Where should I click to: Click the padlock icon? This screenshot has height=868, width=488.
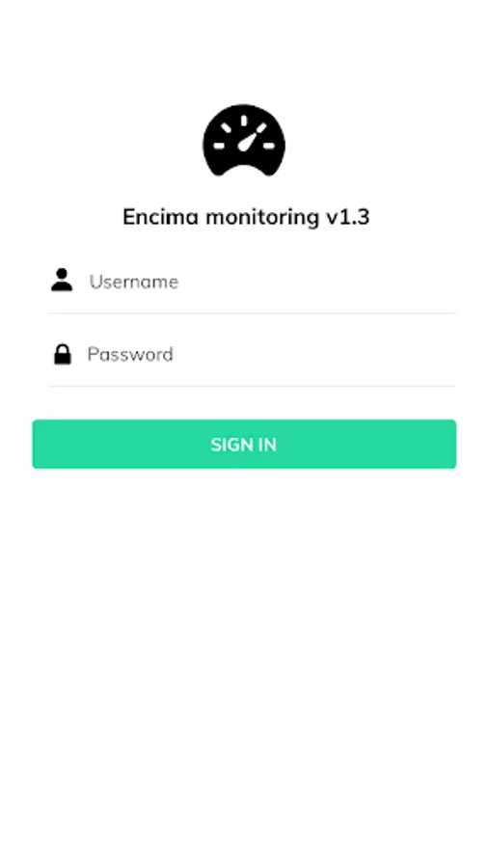(63, 354)
